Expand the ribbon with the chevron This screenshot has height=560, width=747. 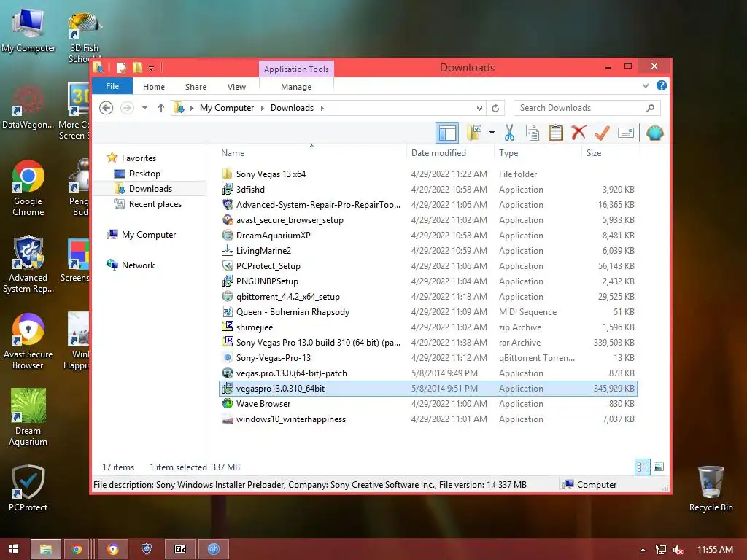(645, 86)
